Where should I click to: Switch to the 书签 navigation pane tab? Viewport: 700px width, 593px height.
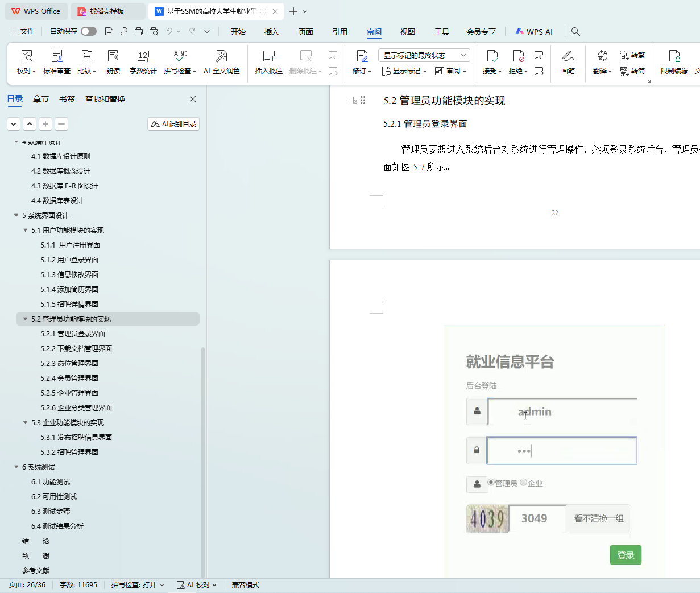click(67, 99)
